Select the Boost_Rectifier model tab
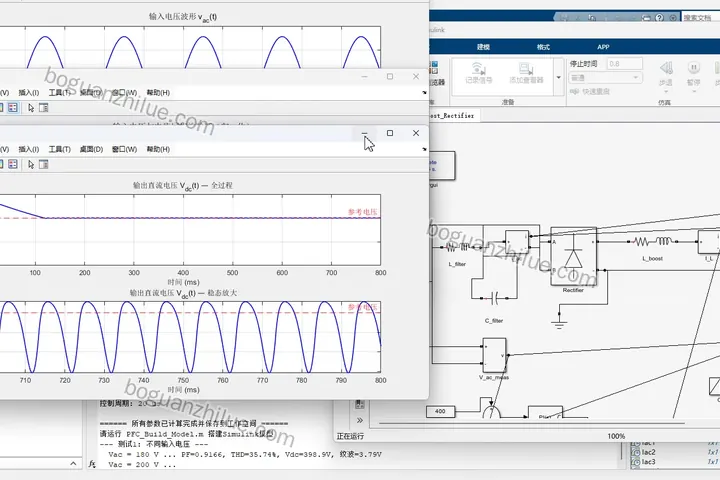 point(454,116)
